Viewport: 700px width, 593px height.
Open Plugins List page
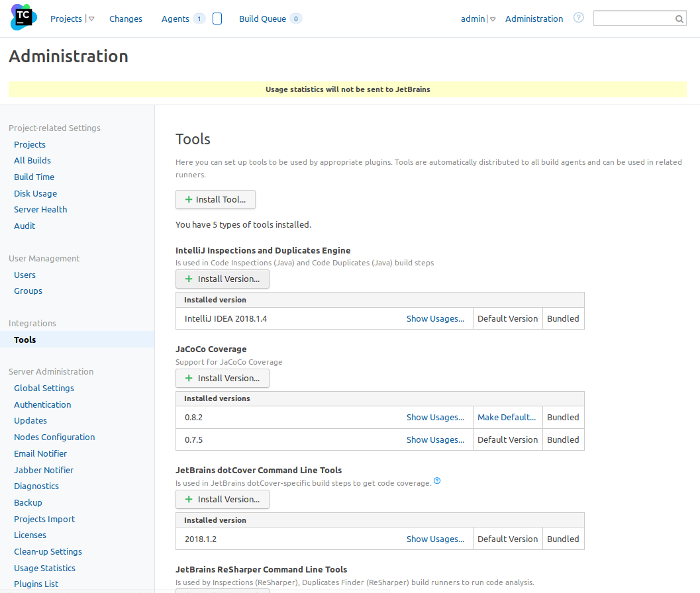tap(36, 584)
